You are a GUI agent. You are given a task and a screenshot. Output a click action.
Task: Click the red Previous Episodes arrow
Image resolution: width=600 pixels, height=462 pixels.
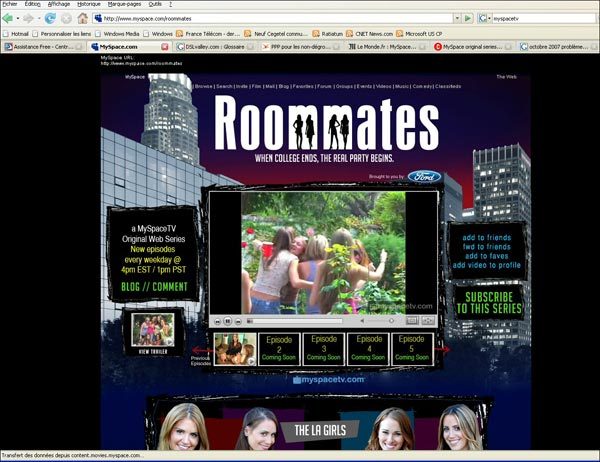click(x=201, y=349)
